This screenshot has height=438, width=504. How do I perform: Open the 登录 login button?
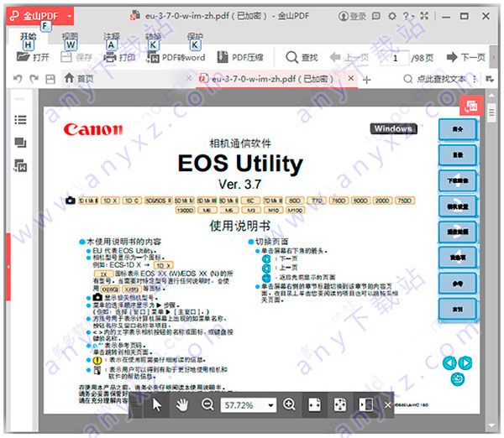pos(352,16)
